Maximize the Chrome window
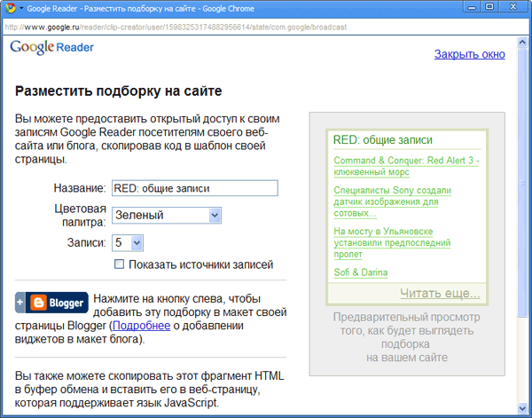This screenshot has height=418, width=532. tap(489, 7)
